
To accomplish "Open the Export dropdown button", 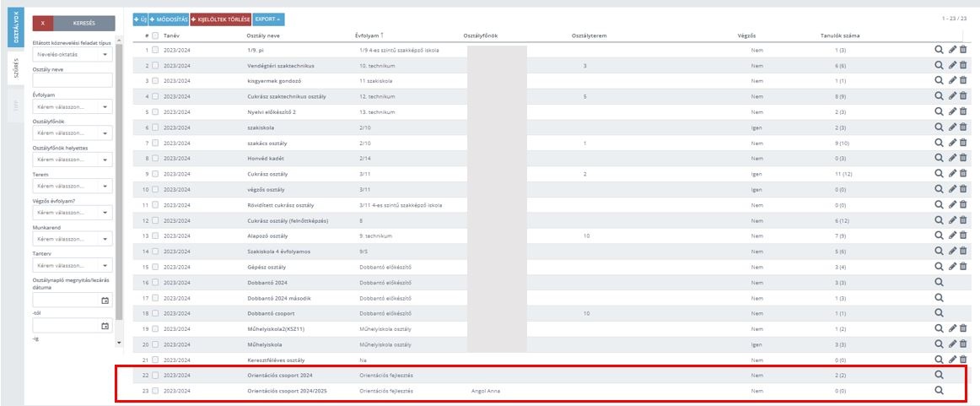I will (268, 19).
